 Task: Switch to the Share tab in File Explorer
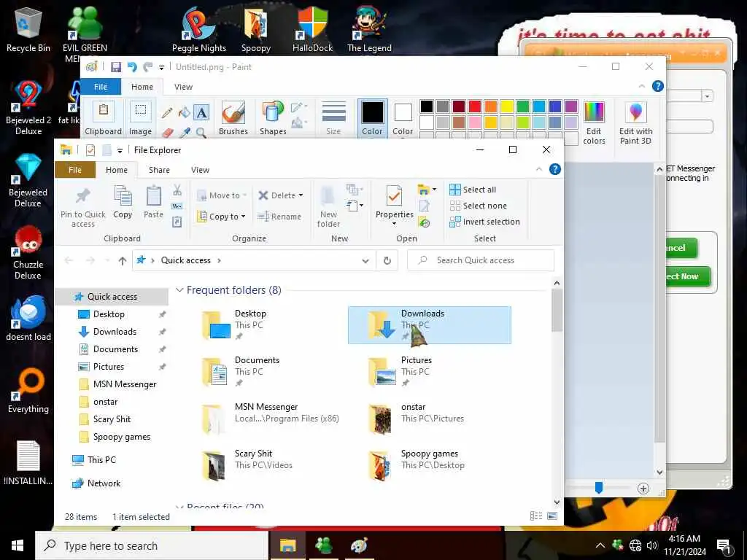click(159, 170)
